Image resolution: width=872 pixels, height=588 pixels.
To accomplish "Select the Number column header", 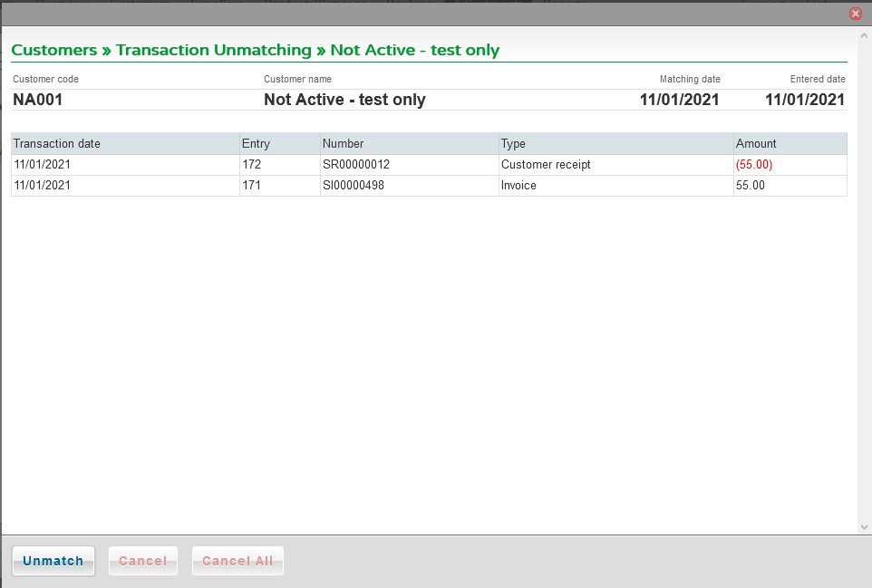I will pyautogui.click(x=410, y=143).
